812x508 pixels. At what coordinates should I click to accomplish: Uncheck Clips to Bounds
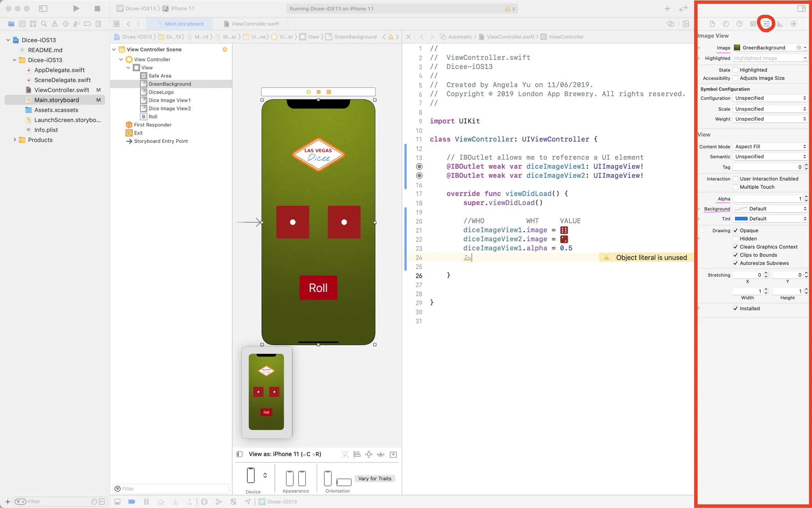pos(735,255)
